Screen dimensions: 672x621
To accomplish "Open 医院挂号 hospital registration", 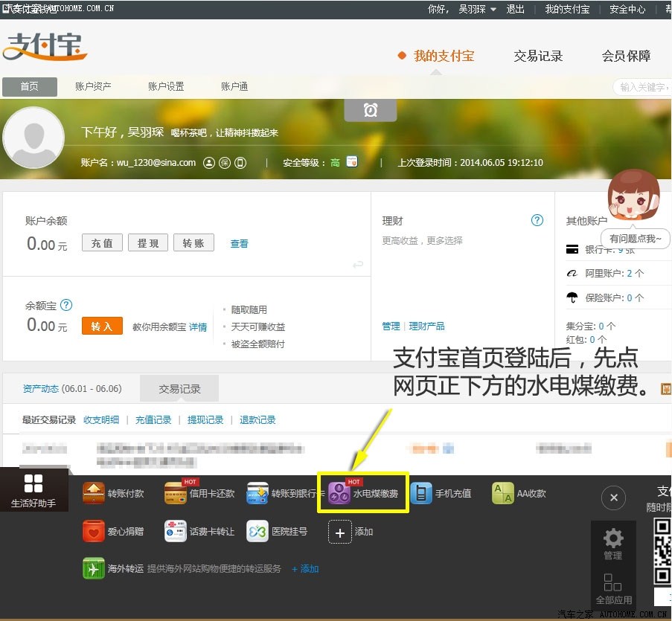I will click(x=257, y=532).
